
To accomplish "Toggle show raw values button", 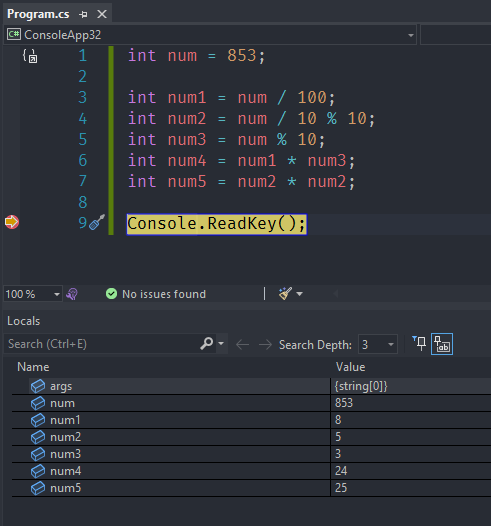I will coord(442,344).
